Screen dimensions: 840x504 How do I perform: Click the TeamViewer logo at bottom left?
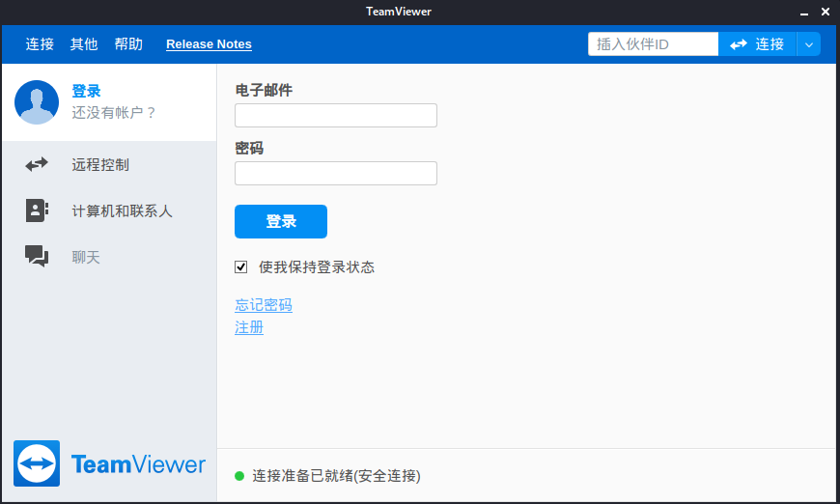[x=109, y=463]
